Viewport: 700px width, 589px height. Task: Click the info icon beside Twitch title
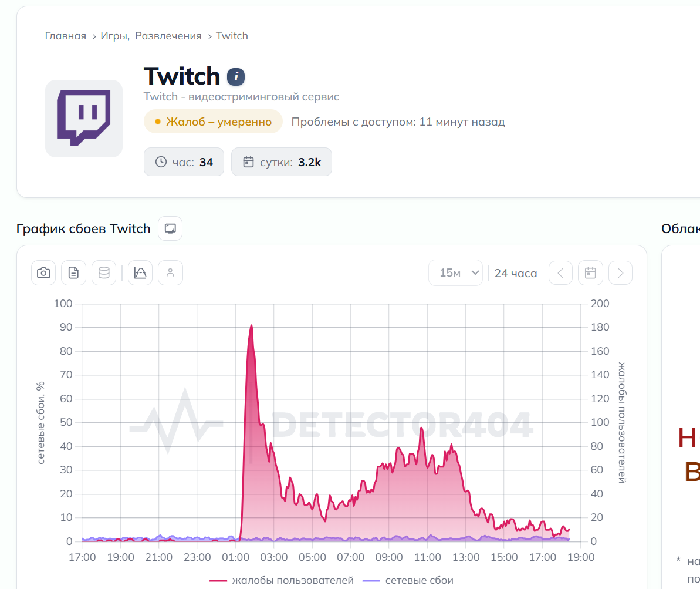click(x=236, y=77)
